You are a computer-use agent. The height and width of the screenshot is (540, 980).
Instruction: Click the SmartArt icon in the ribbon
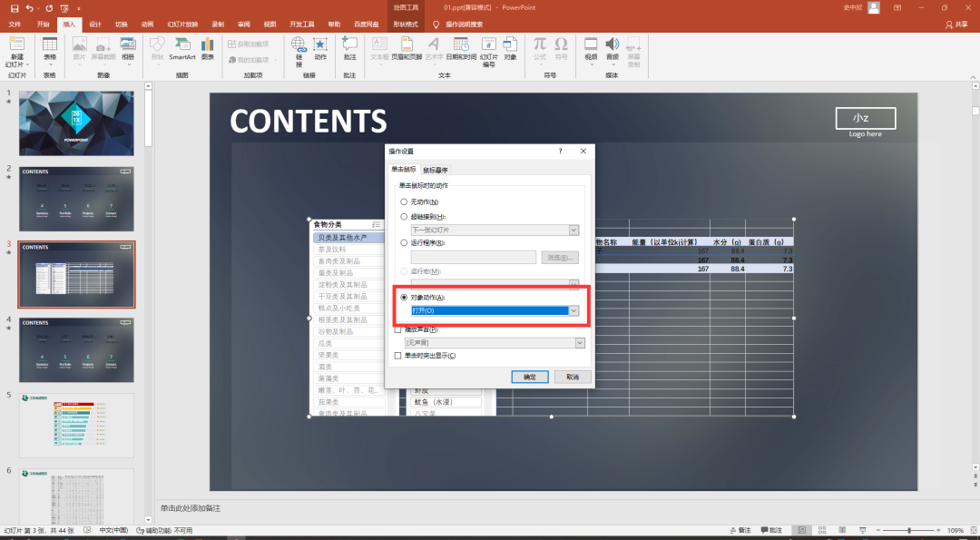(181, 48)
